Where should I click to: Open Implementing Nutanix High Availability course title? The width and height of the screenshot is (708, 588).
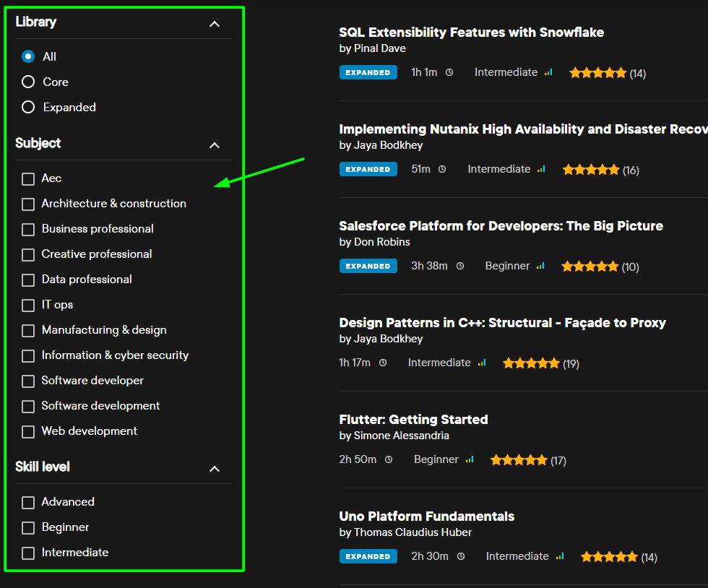coord(523,129)
